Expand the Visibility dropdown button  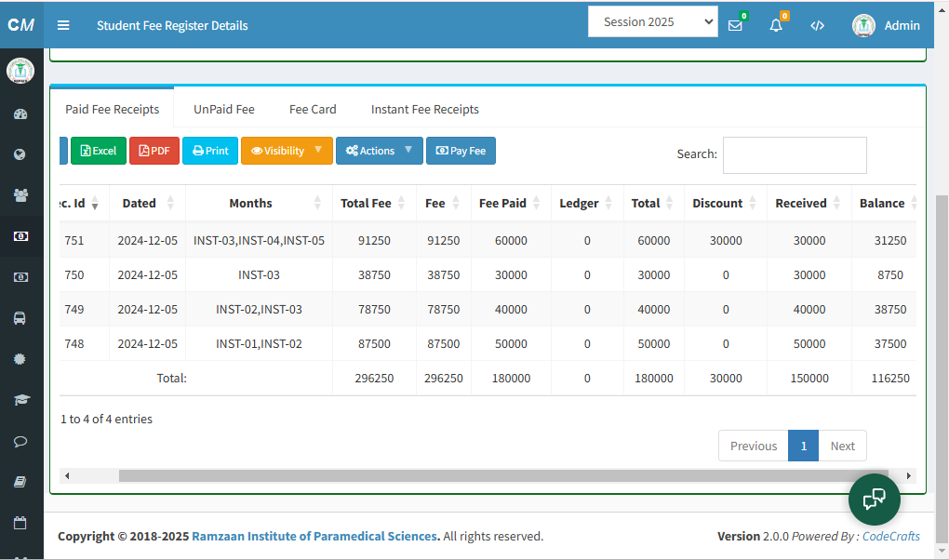click(x=286, y=151)
